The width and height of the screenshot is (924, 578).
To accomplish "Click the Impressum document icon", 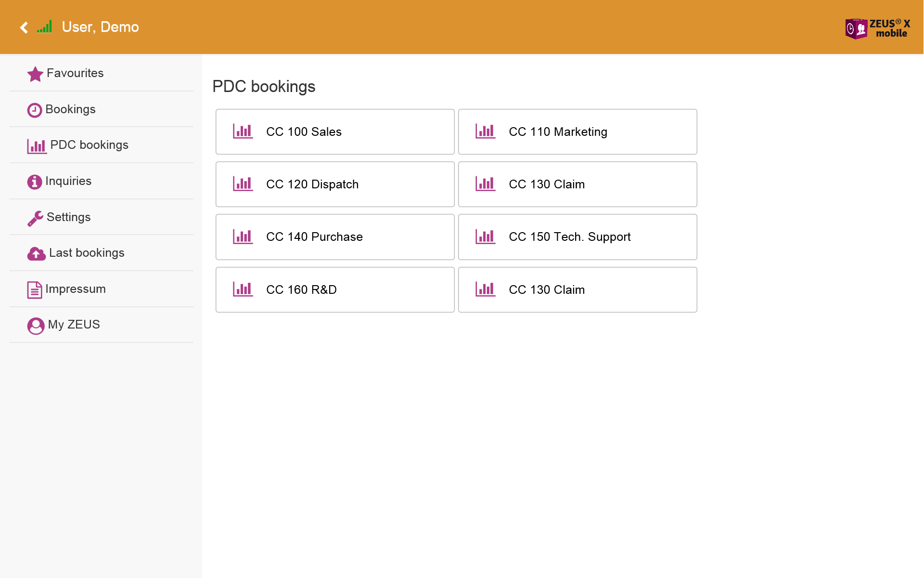I will pyautogui.click(x=34, y=290).
